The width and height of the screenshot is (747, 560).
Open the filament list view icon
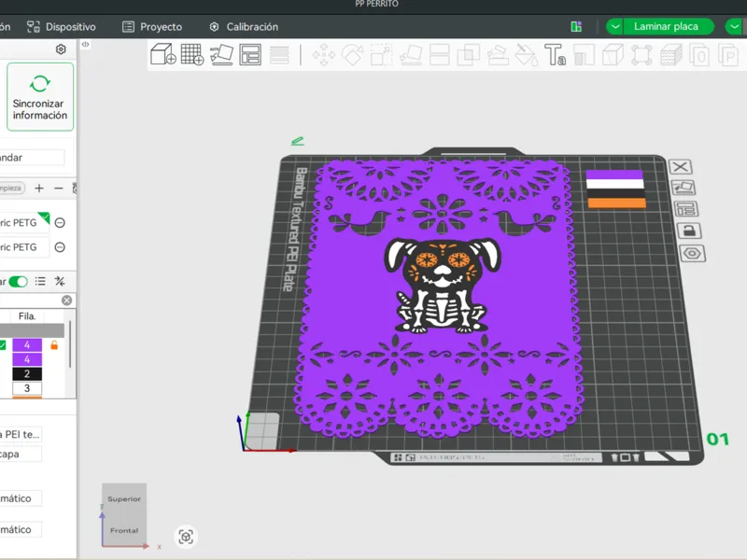(40, 282)
